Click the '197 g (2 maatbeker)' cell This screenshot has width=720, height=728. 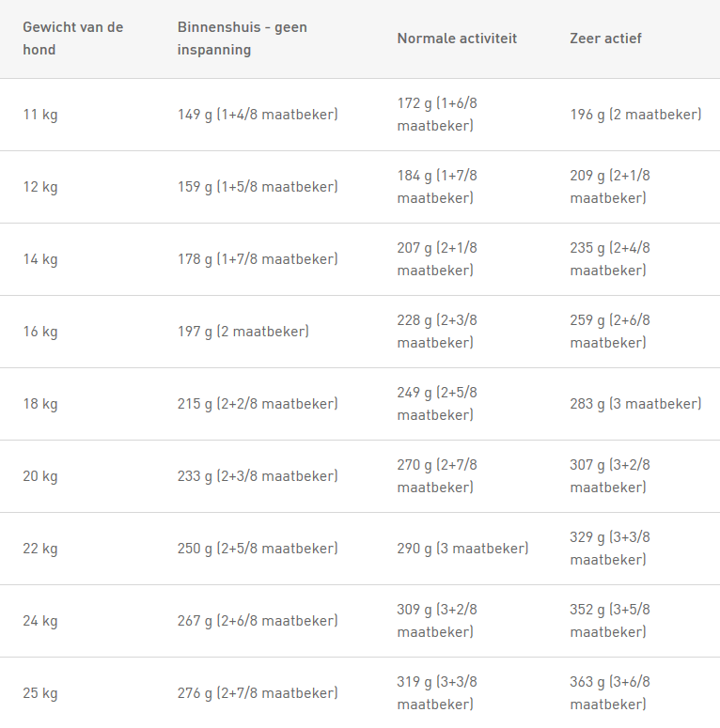(x=243, y=332)
